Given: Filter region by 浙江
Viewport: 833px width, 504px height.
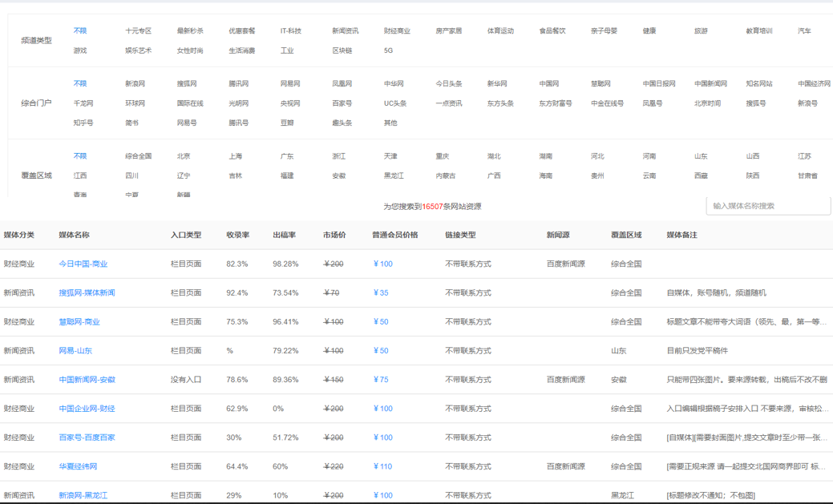Looking at the screenshot, I should (339, 156).
